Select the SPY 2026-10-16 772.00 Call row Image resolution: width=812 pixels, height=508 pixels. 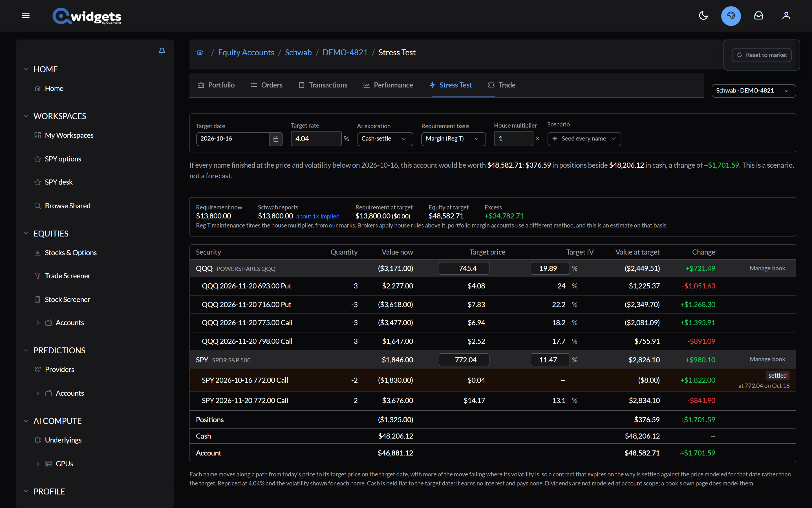pos(493,380)
